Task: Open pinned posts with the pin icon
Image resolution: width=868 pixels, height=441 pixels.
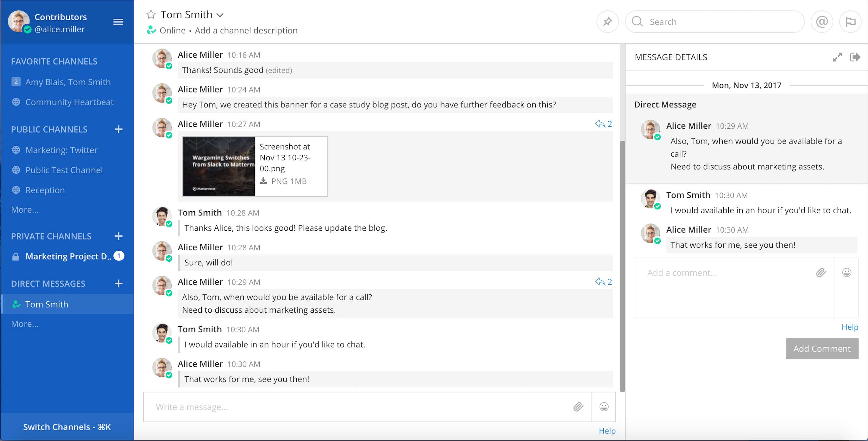Action: coord(607,22)
